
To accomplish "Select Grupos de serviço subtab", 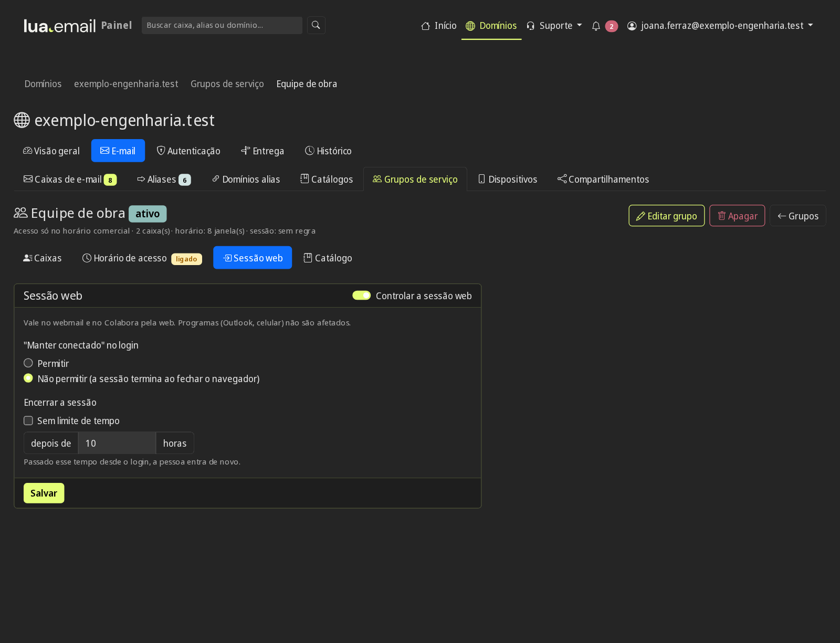I will point(415,180).
